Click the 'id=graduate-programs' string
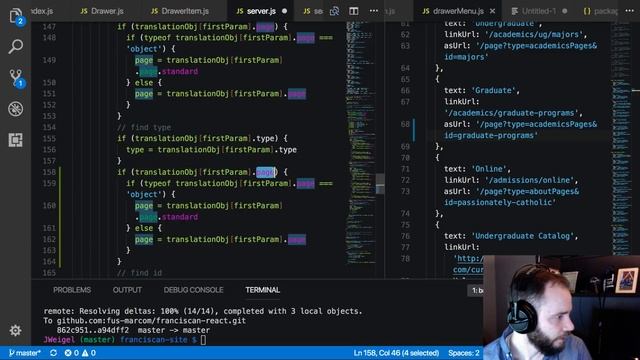Viewport: 640px width, 360px height. [491, 135]
